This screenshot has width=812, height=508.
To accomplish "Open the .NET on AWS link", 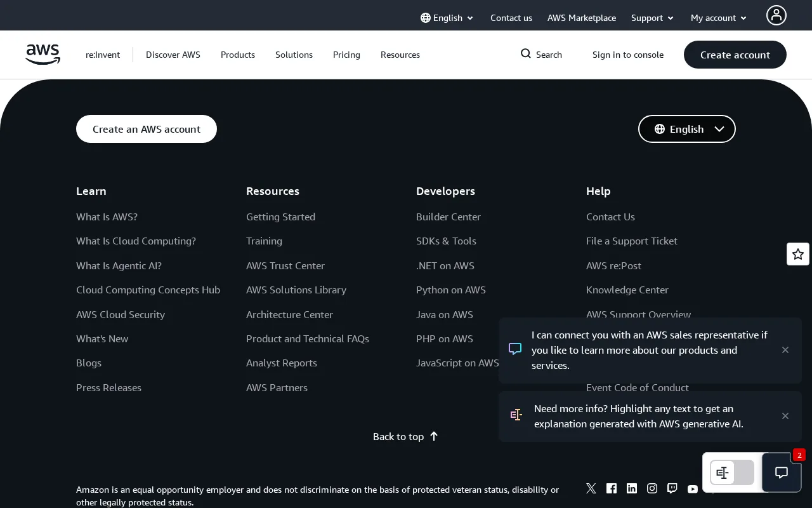I will point(445,265).
